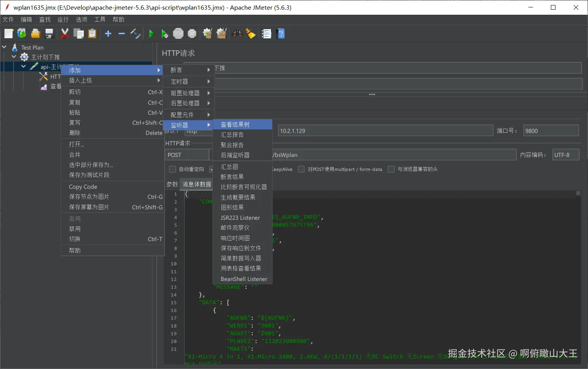Click the blue Help question mark icon
The width and height of the screenshot is (588, 369).
pyautogui.click(x=281, y=34)
